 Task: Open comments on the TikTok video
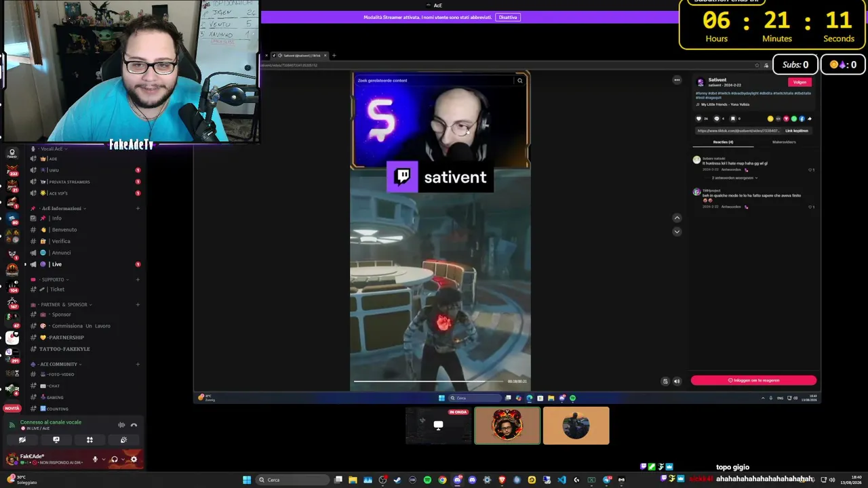pyautogui.click(x=716, y=119)
